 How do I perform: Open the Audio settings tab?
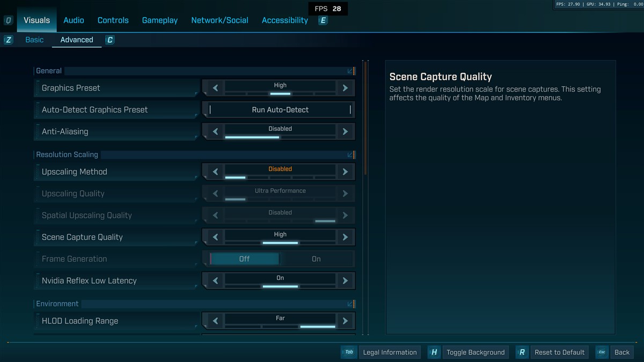[74, 20]
